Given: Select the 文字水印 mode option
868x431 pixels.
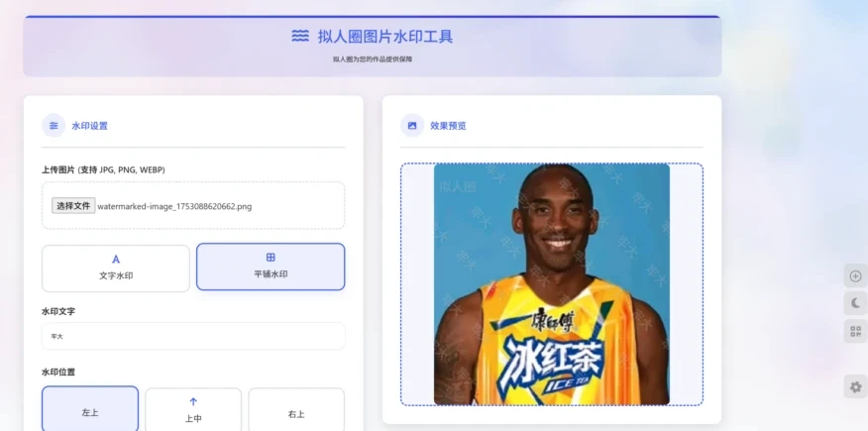Looking at the screenshot, I should click(116, 269).
